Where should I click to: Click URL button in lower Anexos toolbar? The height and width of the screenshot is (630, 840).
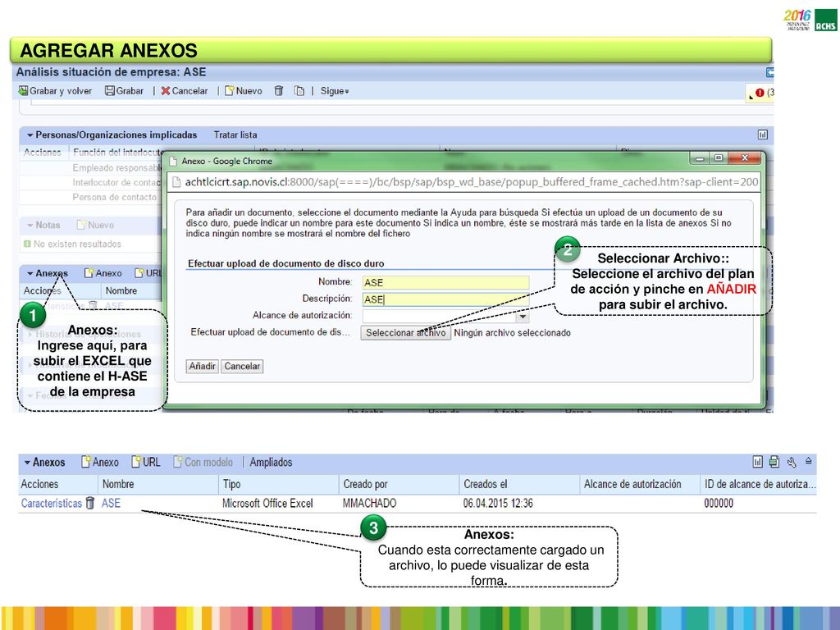click(x=146, y=462)
